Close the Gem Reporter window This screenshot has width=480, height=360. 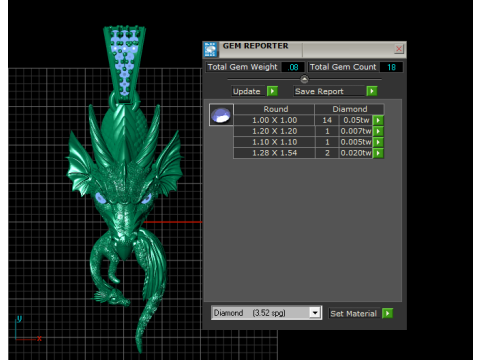pyautogui.click(x=399, y=49)
